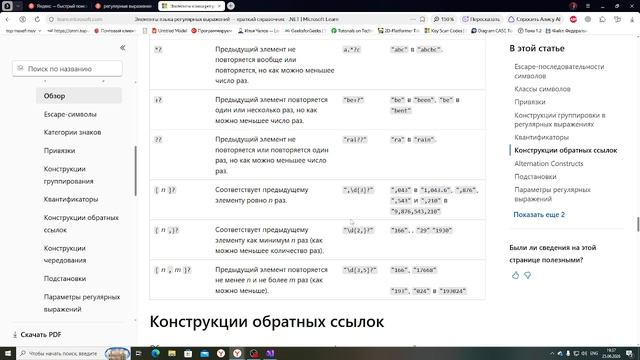Viewport: 640px width, 360px height.
Task: Open Task View in the taskbar
Action: click(138, 353)
